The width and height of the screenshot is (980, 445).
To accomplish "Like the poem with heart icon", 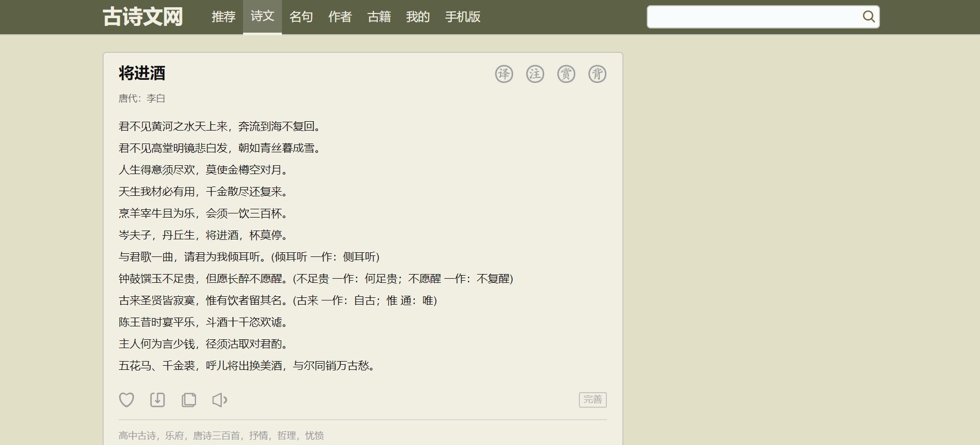I will point(126,399).
